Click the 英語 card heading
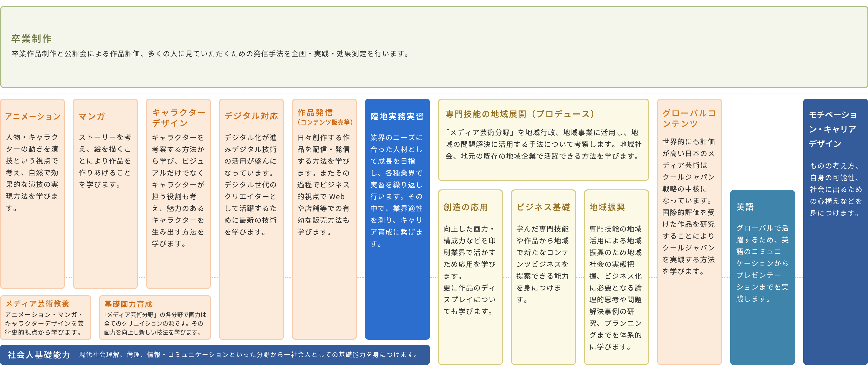Image resolution: width=868 pixels, height=370 pixels. pos(745,207)
